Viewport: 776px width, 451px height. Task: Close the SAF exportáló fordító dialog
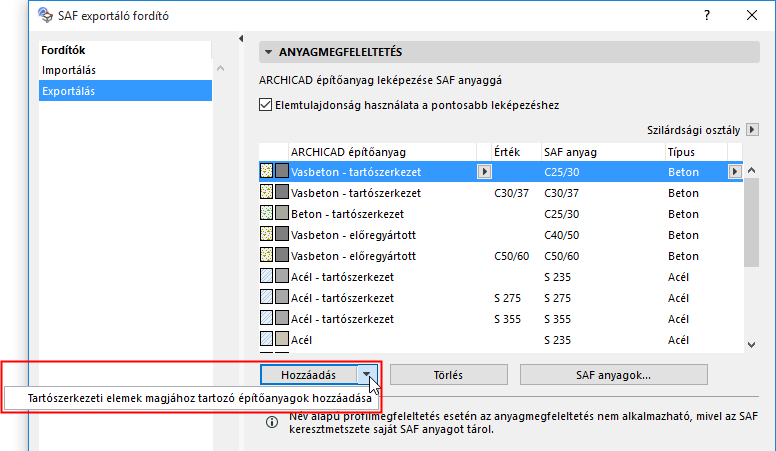[752, 15]
